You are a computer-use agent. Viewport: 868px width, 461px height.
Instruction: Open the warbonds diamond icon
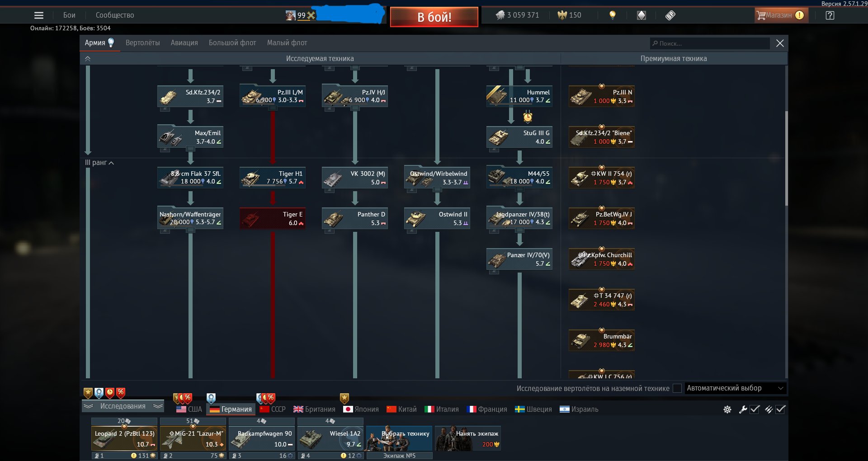click(641, 15)
